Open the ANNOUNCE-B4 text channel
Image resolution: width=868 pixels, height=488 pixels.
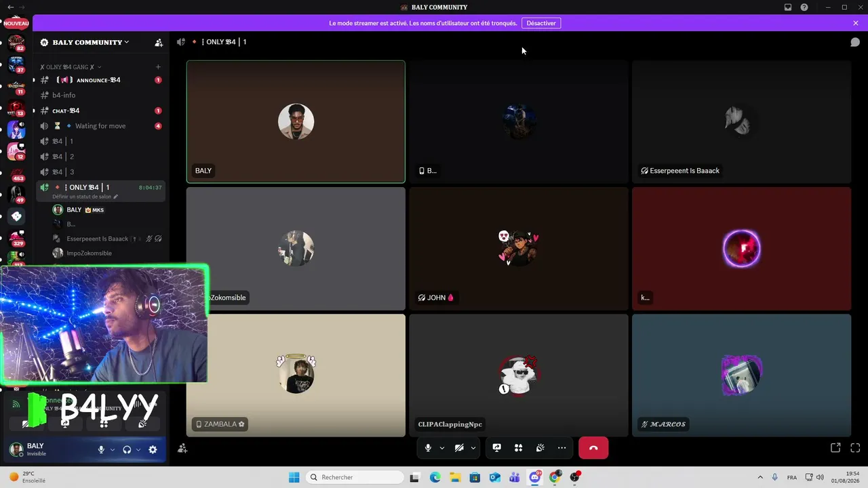pyautogui.click(x=100, y=80)
